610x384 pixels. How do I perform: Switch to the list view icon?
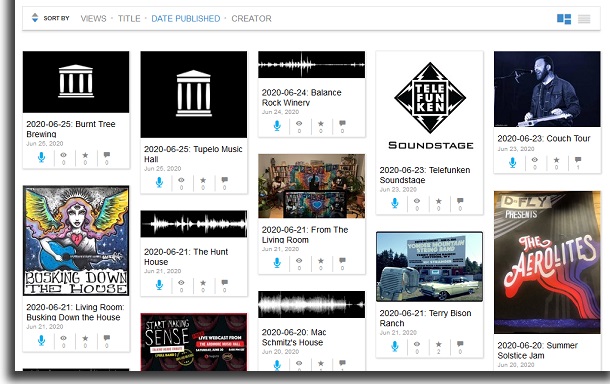tap(584, 19)
